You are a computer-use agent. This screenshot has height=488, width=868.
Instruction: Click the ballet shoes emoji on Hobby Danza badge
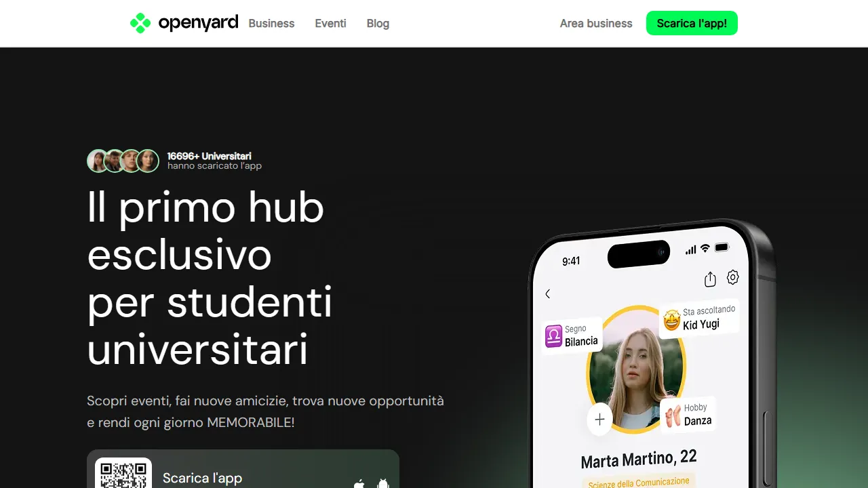pos(673,415)
